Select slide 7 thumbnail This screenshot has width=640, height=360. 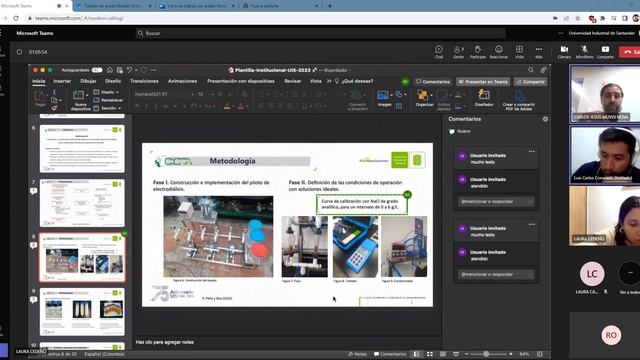tap(82, 203)
